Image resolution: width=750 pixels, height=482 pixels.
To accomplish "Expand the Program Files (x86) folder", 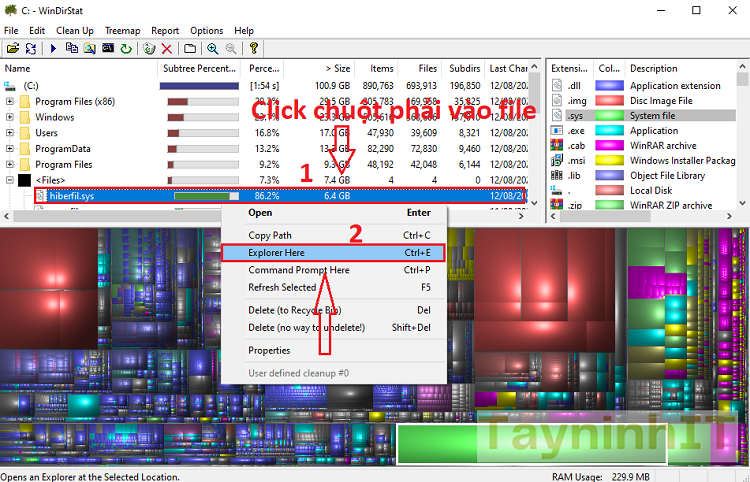I will click(10, 101).
